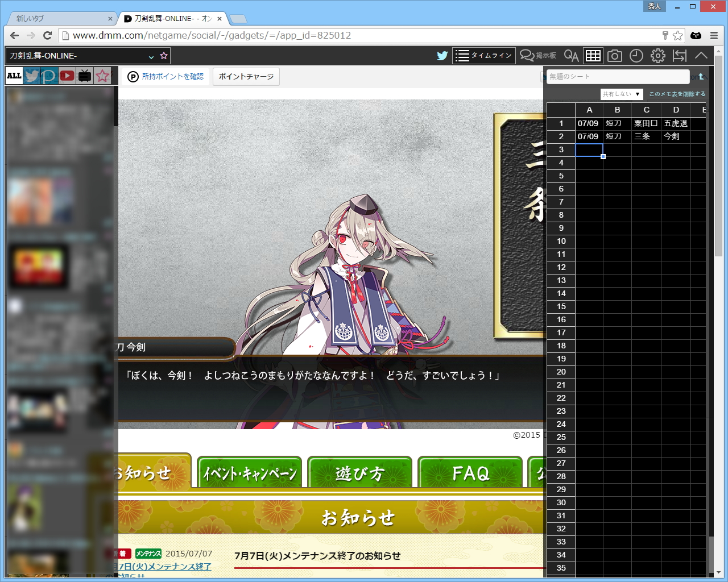The height and width of the screenshot is (582, 728).
Task: Close the 新しいタブ browser tab
Action: click(110, 19)
